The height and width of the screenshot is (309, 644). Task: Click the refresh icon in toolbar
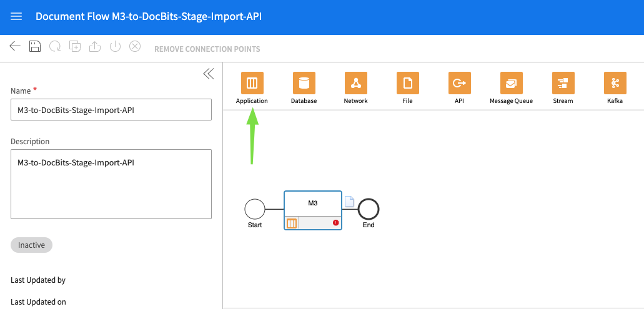(55, 47)
